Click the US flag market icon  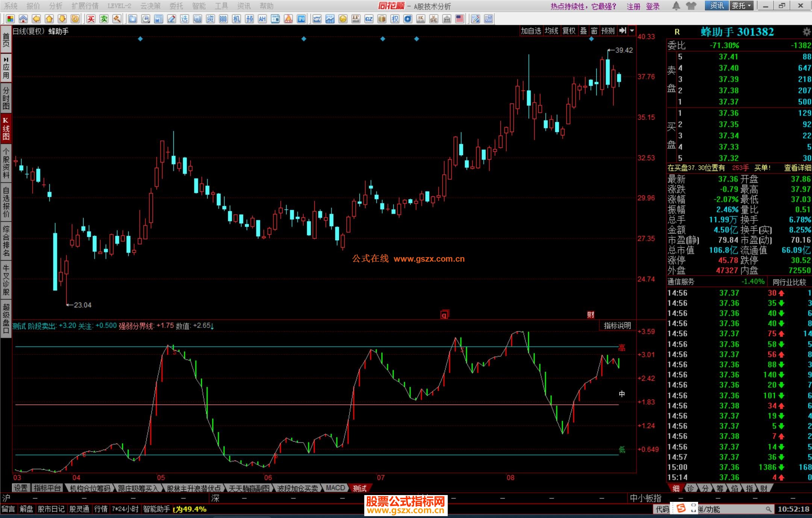pyautogui.click(x=460, y=19)
